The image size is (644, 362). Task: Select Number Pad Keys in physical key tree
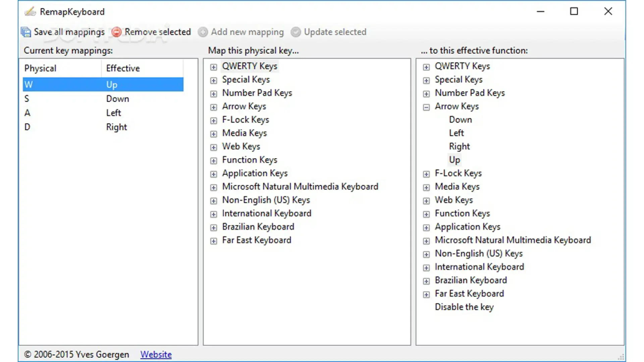[257, 93]
